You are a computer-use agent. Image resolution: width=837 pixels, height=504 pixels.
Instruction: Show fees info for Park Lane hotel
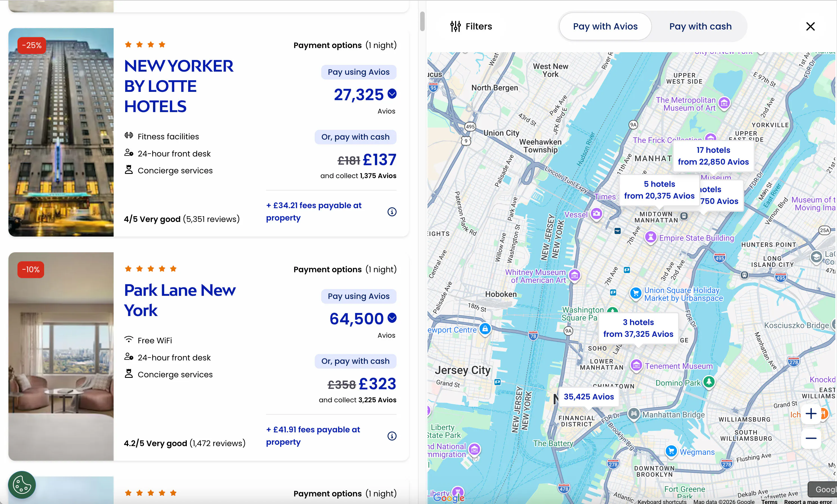point(392,436)
